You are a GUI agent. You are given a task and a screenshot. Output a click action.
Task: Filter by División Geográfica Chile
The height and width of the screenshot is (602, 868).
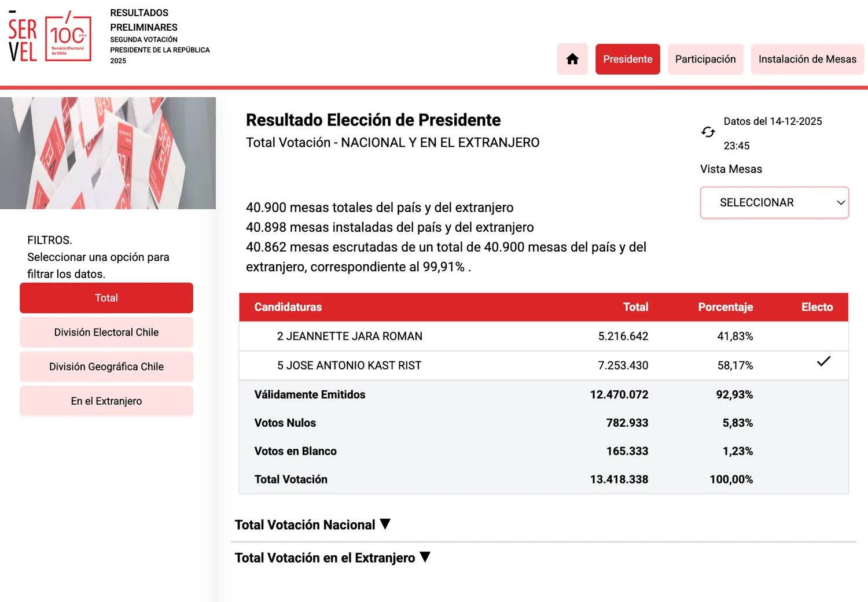pyautogui.click(x=106, y=367)
